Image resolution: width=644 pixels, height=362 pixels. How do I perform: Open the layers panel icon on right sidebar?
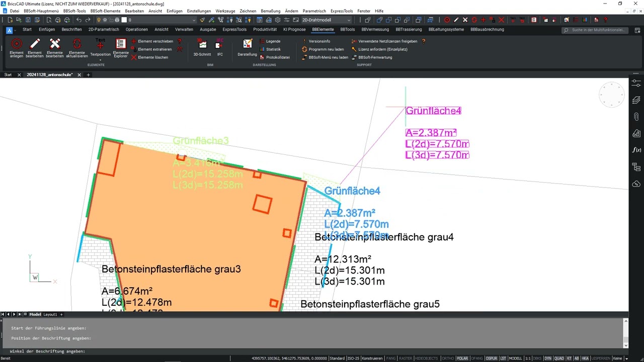click(636, 100)
